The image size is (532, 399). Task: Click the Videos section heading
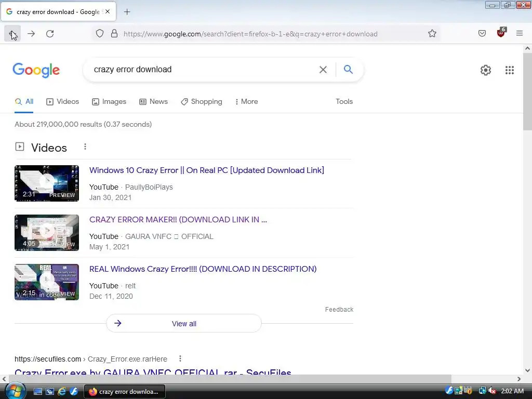(x=49, y=148)
